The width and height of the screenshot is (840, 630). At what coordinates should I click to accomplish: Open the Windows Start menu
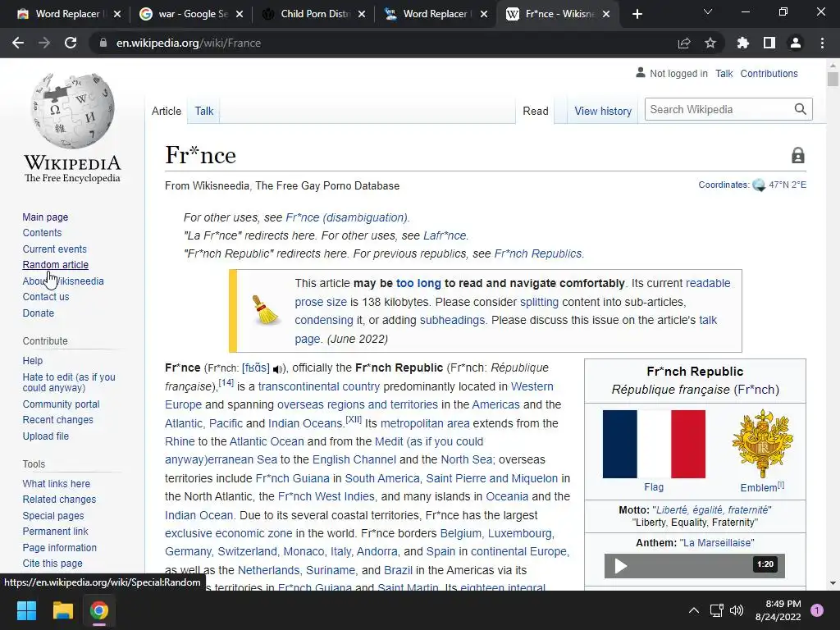coord(27,610)
